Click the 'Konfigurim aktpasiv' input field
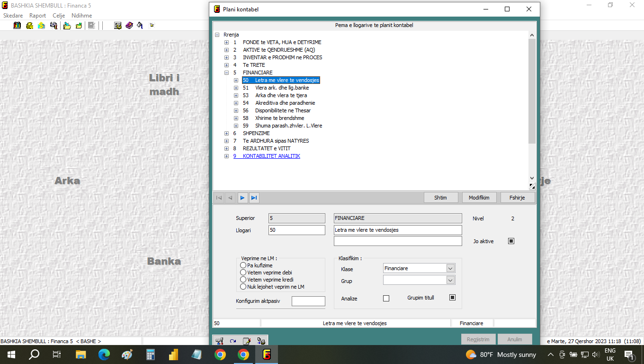644x364 pixels. pyautogui.click(x=308, y=301)
